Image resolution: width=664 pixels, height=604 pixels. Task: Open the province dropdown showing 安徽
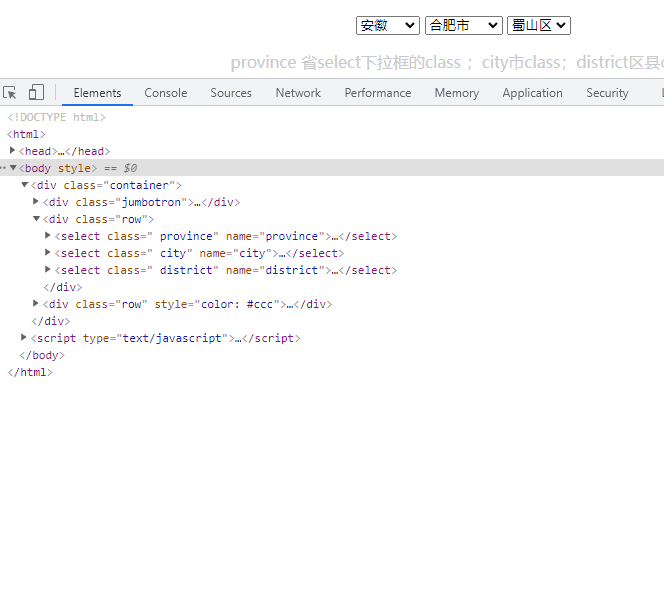pyautogui.click(x=388, y=25)
